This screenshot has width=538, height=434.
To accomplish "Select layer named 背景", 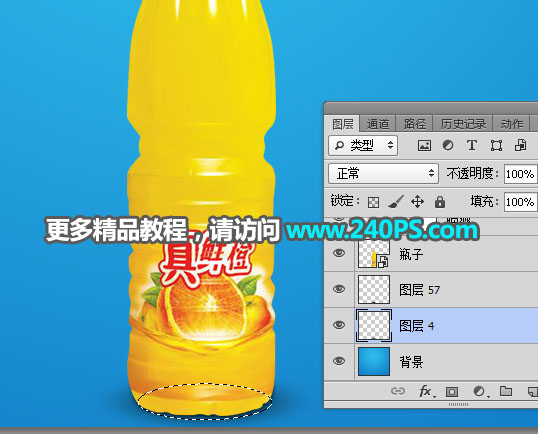I will pyautogui.click(x=411, y=362).
